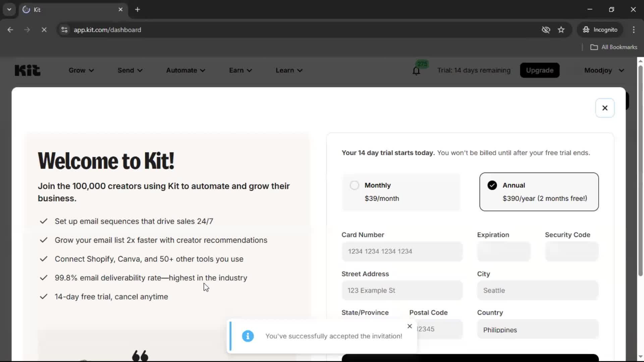Stop page loading in browser toolbar

(44, 30)
